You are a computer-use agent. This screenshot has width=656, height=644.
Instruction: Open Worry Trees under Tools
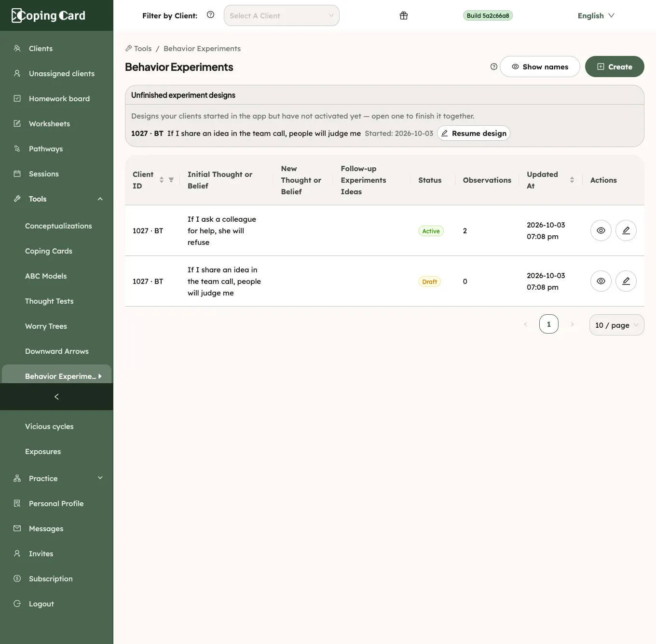pos(56,326)
